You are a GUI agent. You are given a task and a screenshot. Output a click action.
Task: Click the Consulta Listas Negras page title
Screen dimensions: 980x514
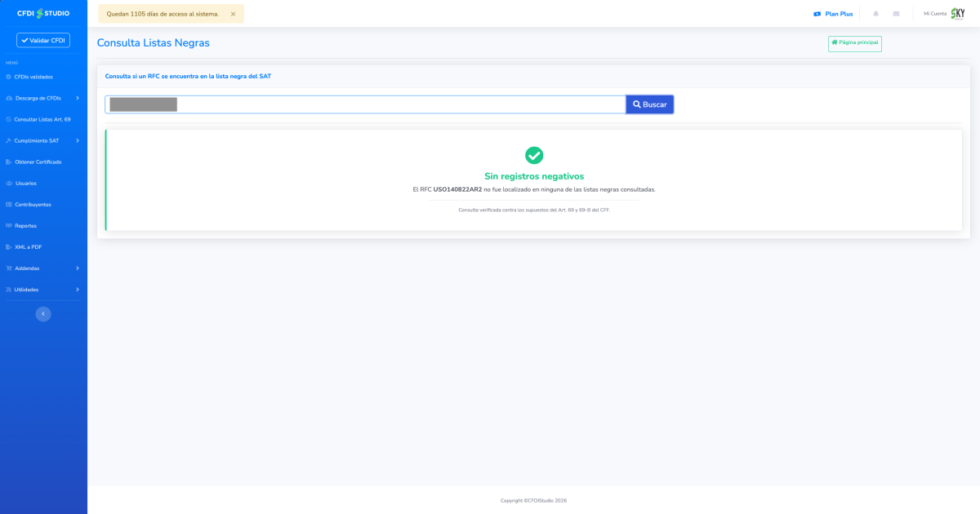coord(154,43)
